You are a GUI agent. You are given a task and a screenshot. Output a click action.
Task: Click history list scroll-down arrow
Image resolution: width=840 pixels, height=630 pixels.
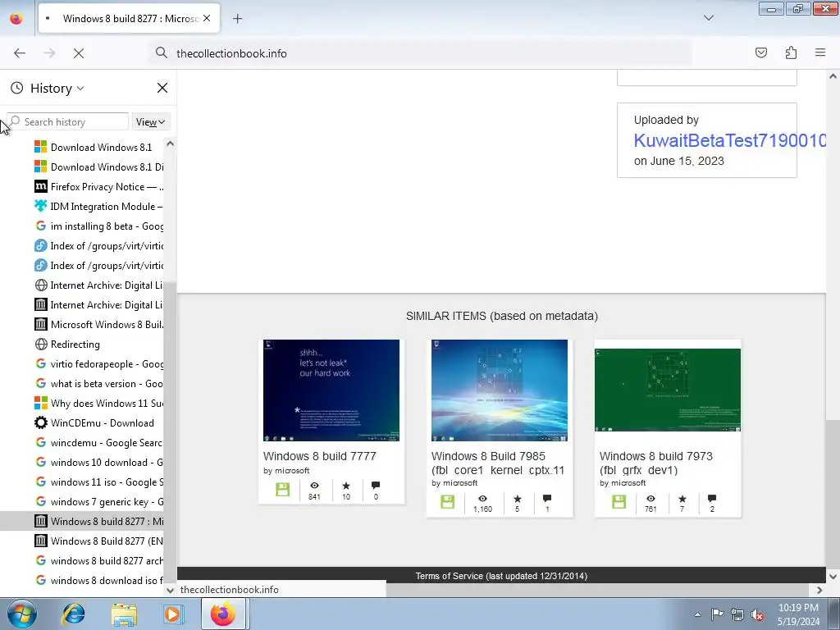click(170, 591)
